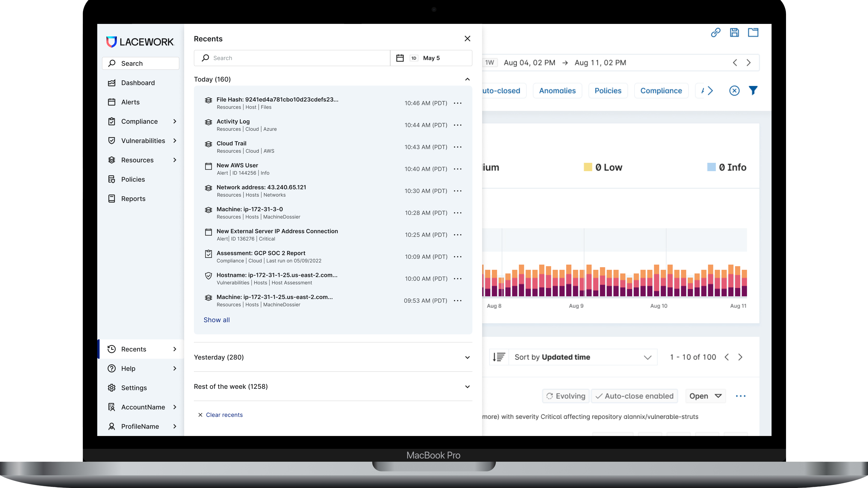
Task: Click the sort order icon
Action: (x=499, y=357)
